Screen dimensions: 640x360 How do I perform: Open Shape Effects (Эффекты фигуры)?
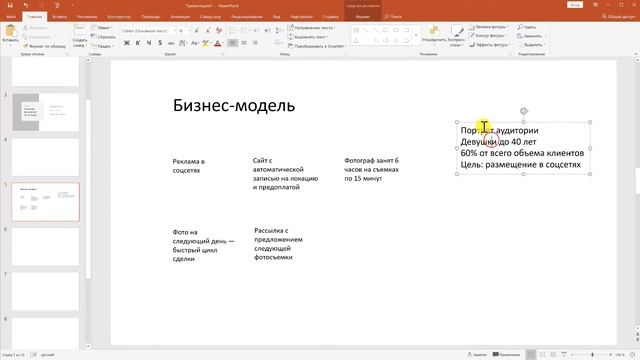point(490,45)
